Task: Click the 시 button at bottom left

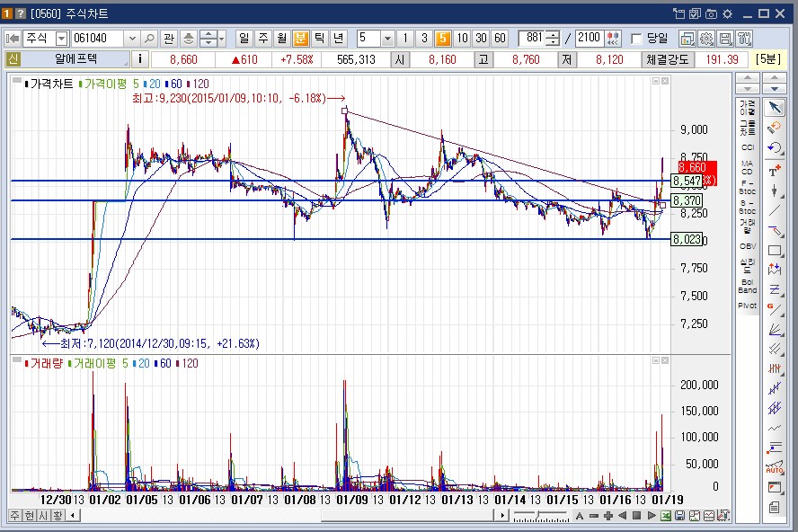Action: point(44,516)
